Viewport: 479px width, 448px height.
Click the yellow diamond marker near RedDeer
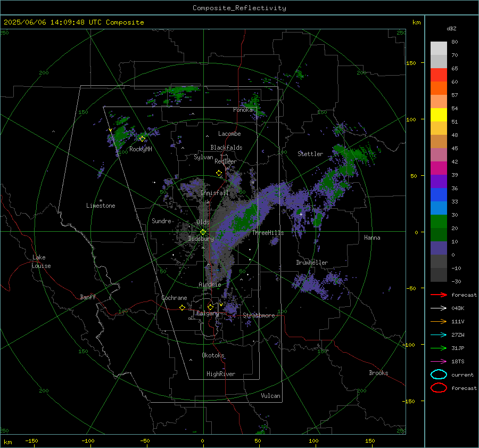(219, 173)
